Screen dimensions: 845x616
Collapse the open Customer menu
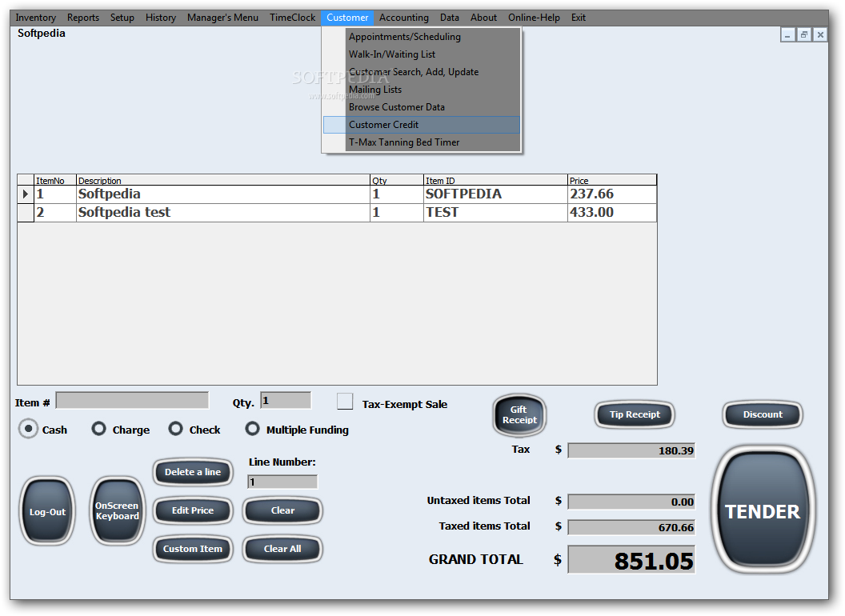pos(347,18)
